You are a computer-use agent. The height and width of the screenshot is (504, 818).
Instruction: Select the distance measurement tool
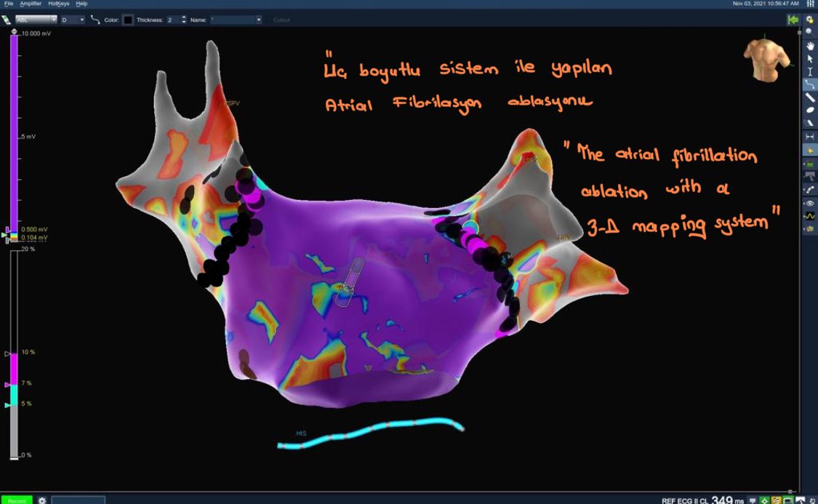810,136
